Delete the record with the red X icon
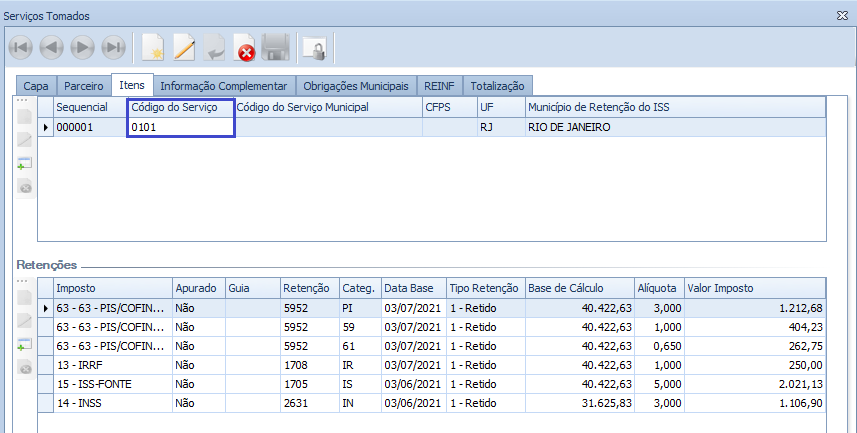Viewport: 857px width, 433px height. point(244,47)
